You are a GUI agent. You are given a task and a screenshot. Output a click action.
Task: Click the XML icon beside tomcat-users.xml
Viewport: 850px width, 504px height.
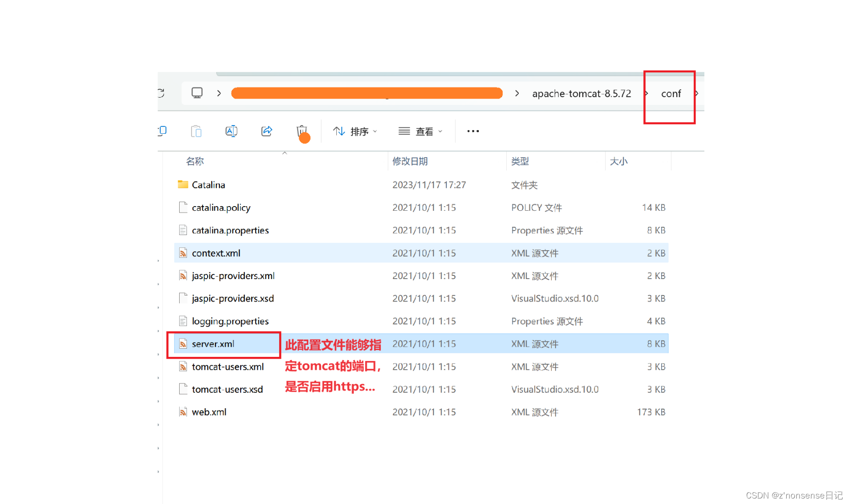pyautogui.click(x=183, y=367)
